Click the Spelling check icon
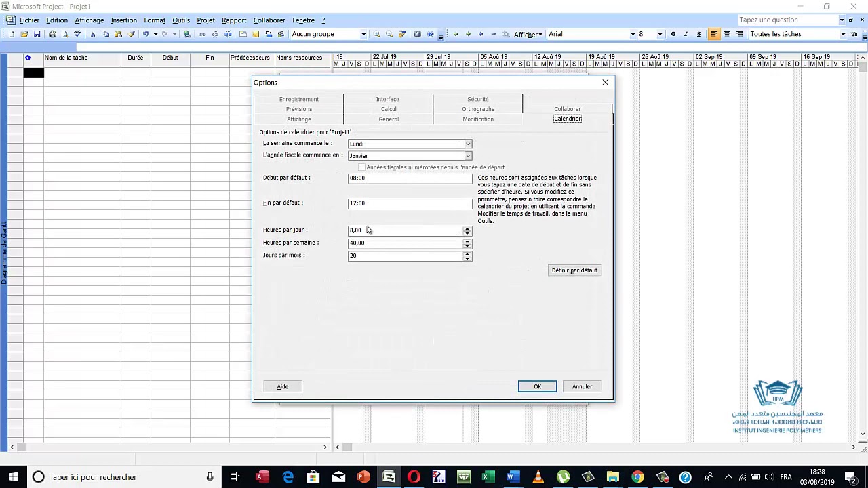The width and height of the screenshot is (868, 488). tap(77, 34)
